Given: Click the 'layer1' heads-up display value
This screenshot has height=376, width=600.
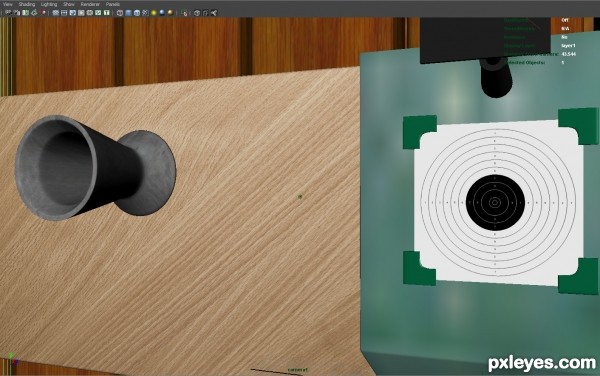Looking at the screenshot, I should coord(568,46).
